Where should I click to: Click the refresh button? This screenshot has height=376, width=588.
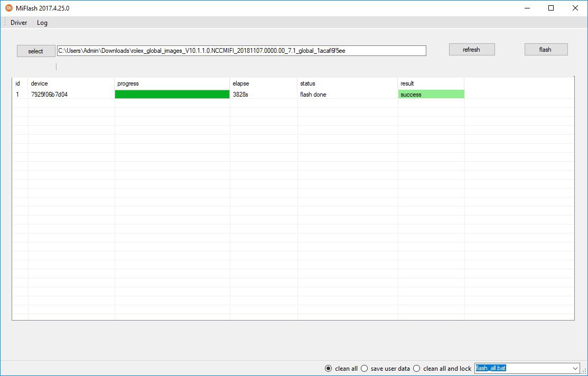[x=472, y=50]
